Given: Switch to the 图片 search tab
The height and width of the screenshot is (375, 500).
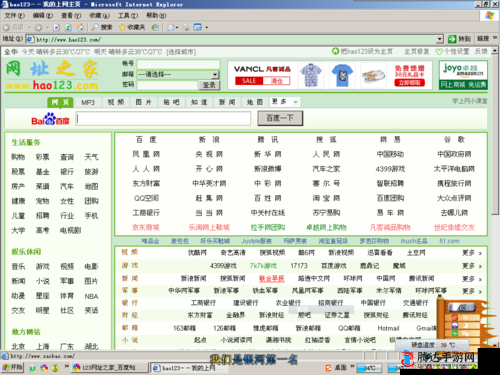Looking at the screenshot, I should tap(144, 102).
